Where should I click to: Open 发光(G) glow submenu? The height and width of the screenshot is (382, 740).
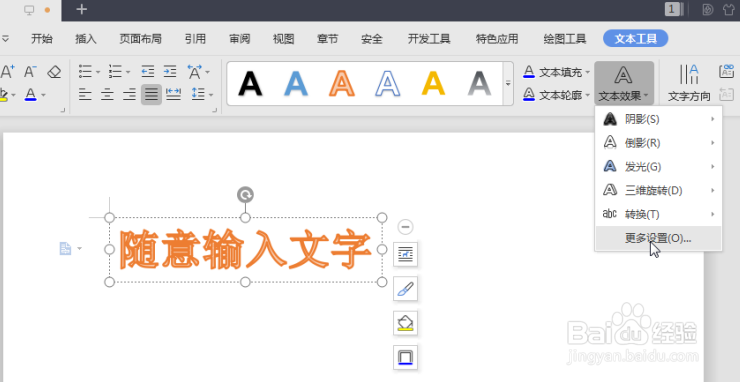658,167
